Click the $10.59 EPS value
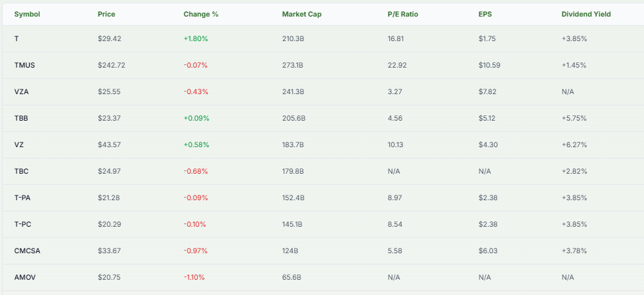Image resolution: width=644 pixels, height=295 pixels. [x=489, y=65]
